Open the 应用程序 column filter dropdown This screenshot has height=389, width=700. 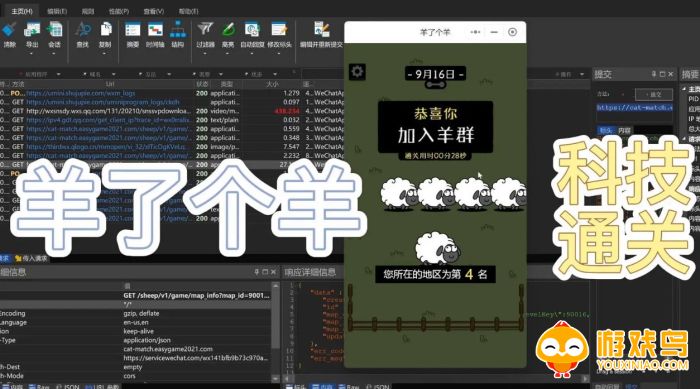58,74
